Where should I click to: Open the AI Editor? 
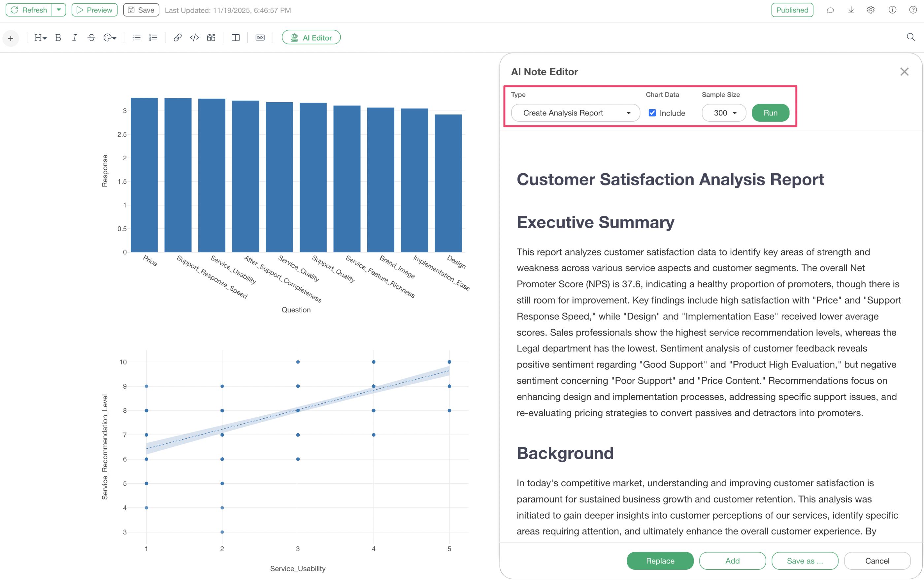(x=311, y=38)
